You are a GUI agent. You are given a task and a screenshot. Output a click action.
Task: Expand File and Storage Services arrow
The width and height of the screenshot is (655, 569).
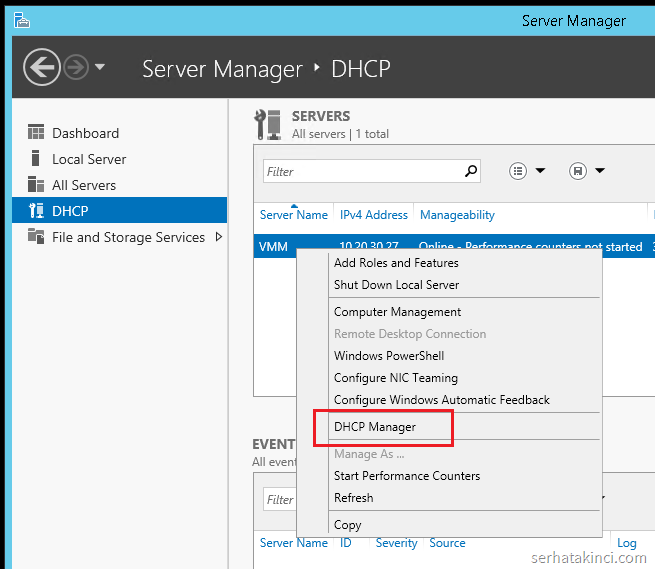(219, 237)
